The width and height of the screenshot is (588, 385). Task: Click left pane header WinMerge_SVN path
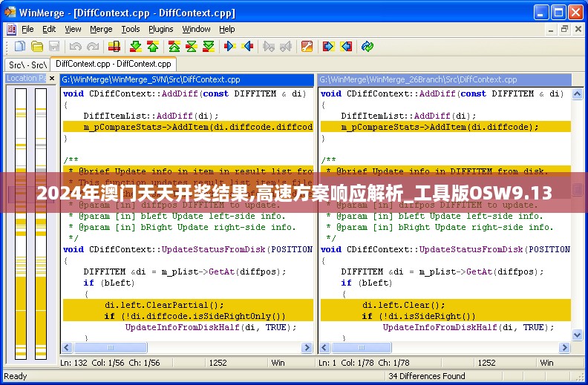(187, 79)
